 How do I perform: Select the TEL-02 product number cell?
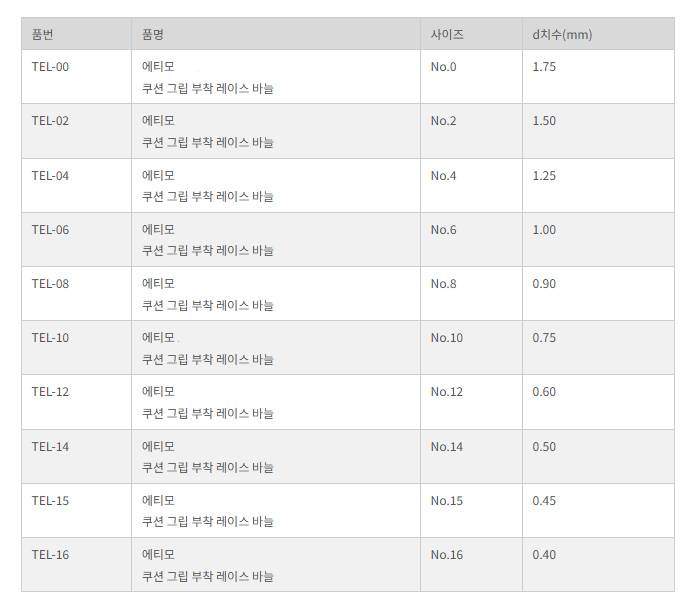point(76,131)
